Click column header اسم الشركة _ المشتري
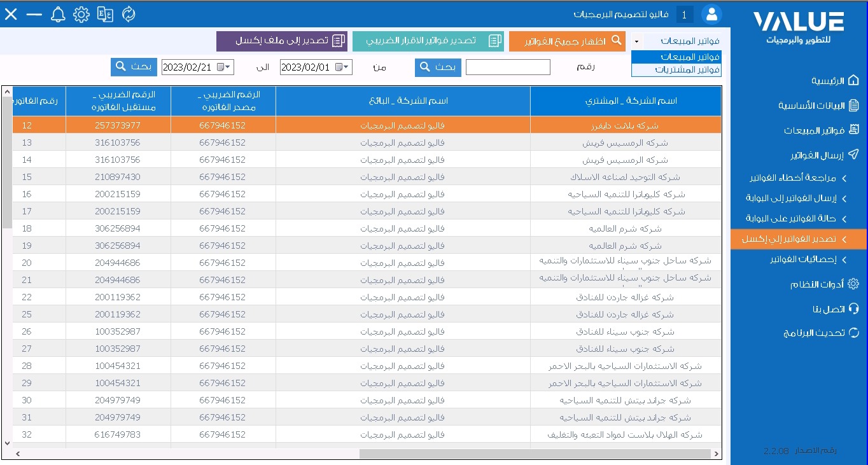 coord(626,101)
